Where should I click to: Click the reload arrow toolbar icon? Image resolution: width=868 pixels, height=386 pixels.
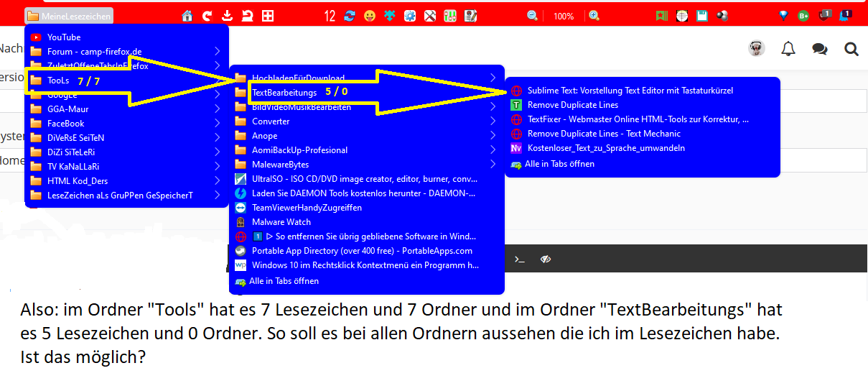tap(207, 16)
